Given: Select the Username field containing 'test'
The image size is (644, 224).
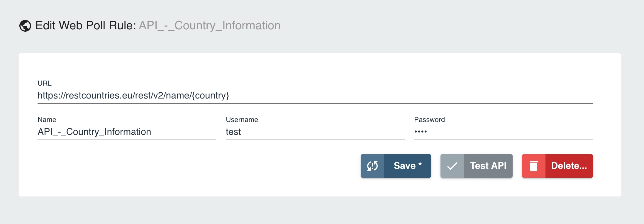Looking at the screenshot, I should point(315,132).
